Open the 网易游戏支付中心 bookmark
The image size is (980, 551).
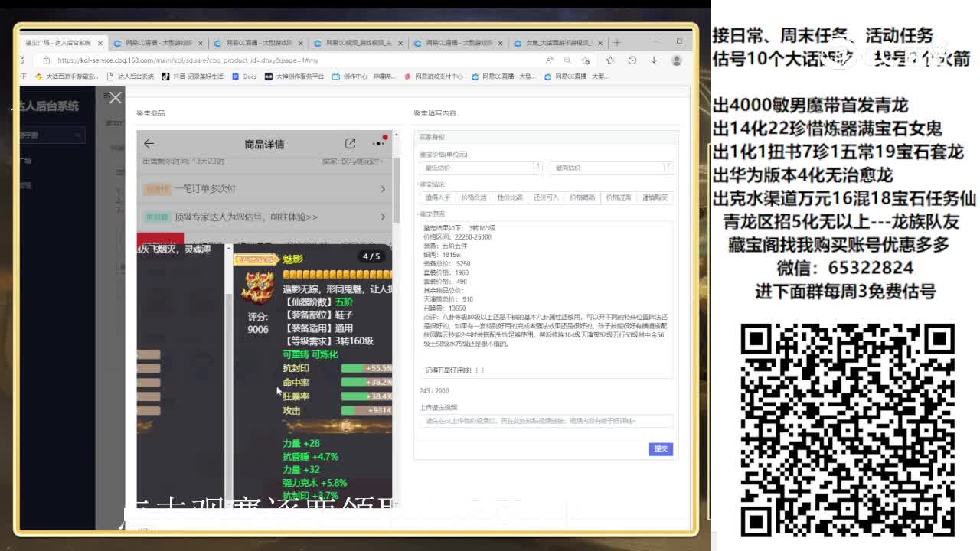pos(434,77)
